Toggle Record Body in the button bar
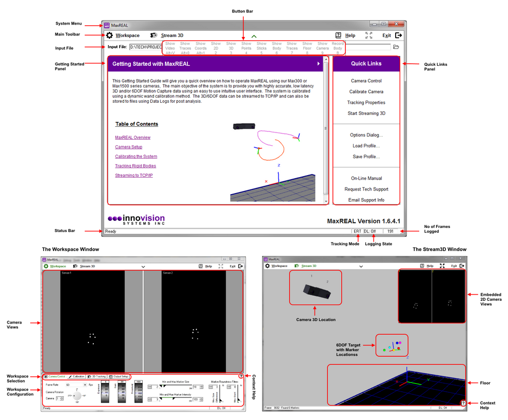Image resolution: width=508 pixels, height=420 pixels. pyautogui.click(x=338, y=48)
